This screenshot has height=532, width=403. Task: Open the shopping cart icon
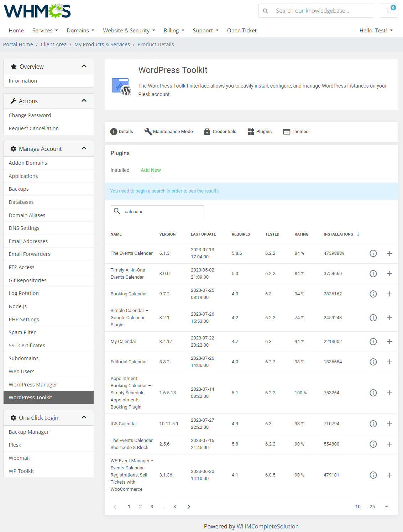pyautogui.click(x=389, y=11)
